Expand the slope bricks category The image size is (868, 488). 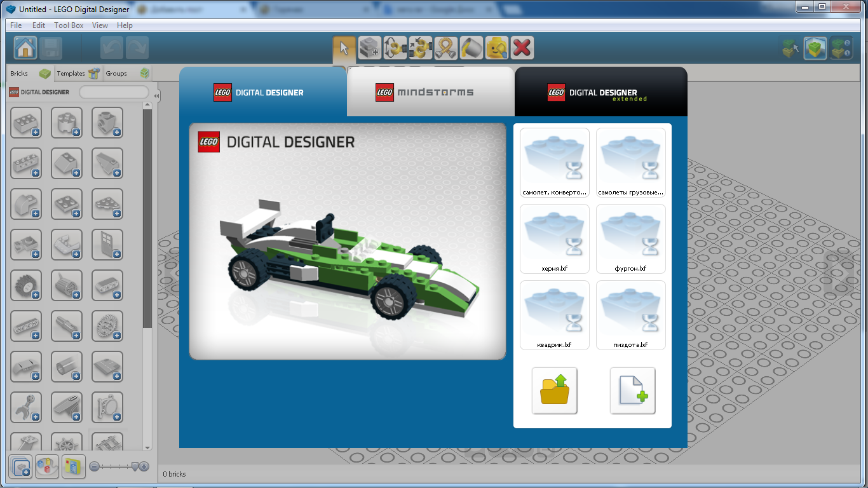[67, 163]
